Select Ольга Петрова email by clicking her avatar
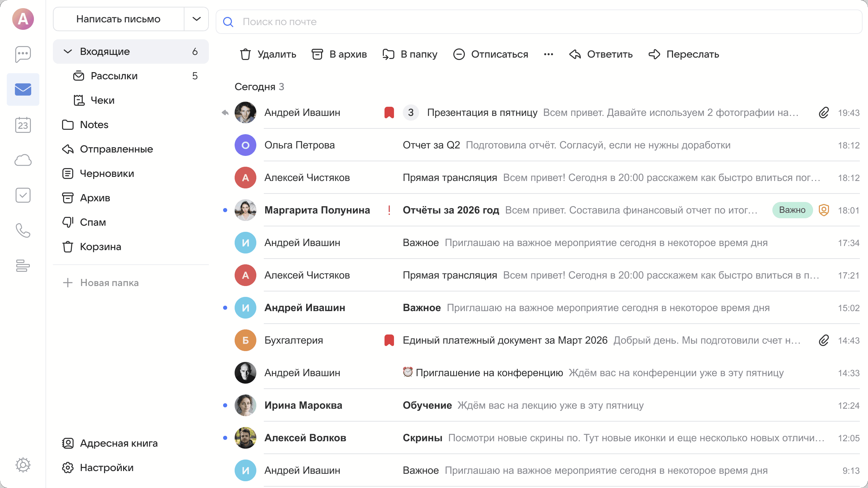This screenshot has width=868, height=488. tap(245, 145)
